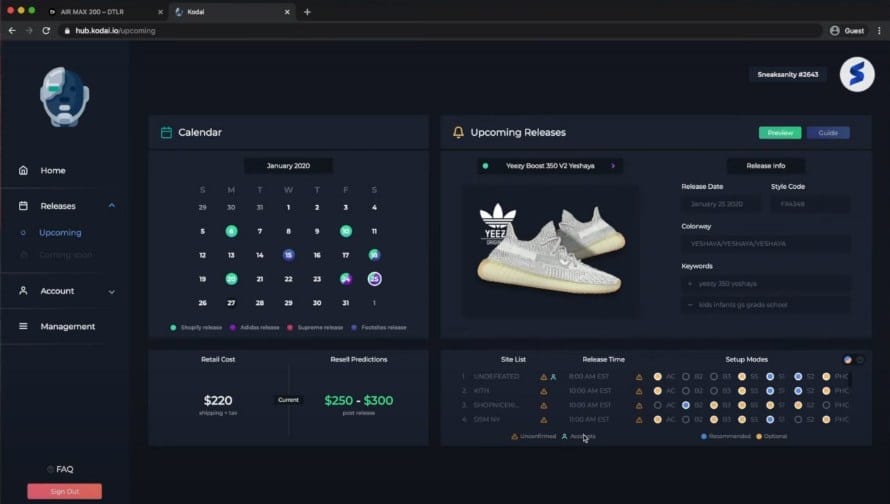Click the Account person icon in the sidebar
The width and height of the screenshot is (890, 504).
[x=23, y=291]
